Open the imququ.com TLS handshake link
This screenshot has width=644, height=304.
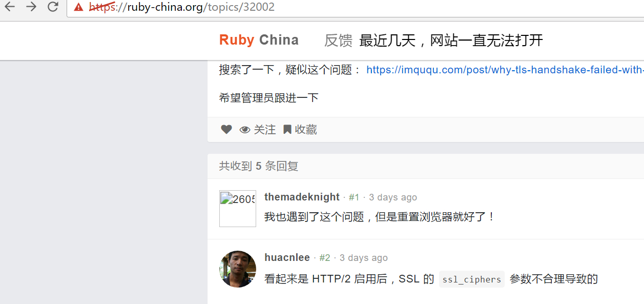505,70
